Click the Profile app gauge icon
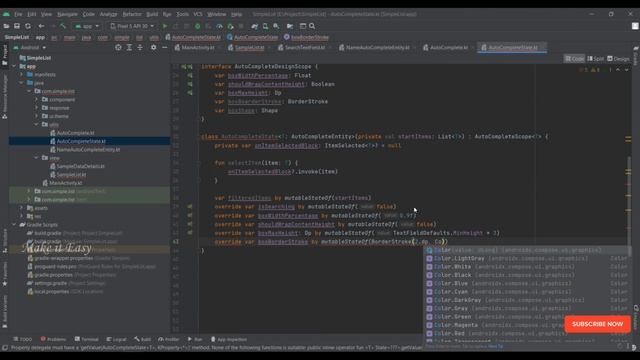This screenshot has height=360, width=640. tap(219, 26)
